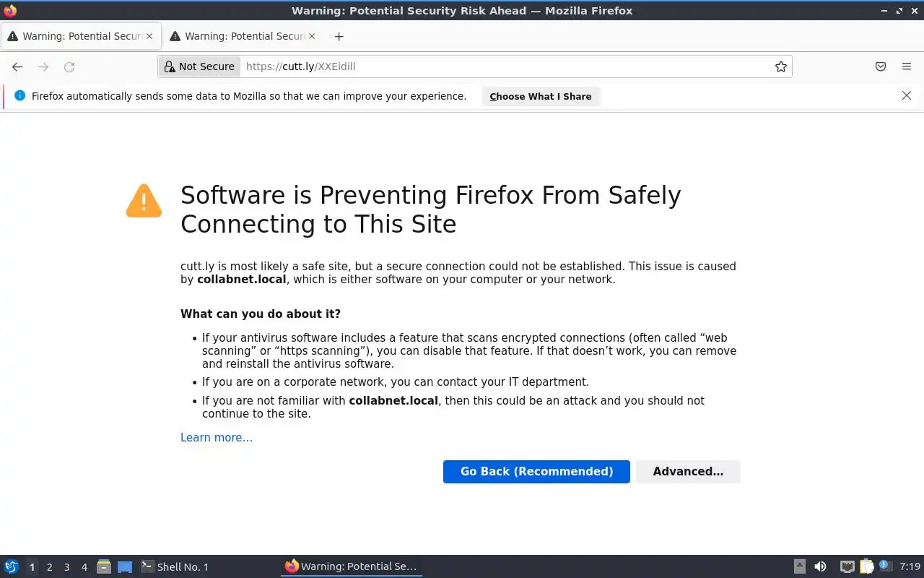Screen dimensions: 924x578
Task: Click Go Back (Recommended) button
Action: pos(536,472)
